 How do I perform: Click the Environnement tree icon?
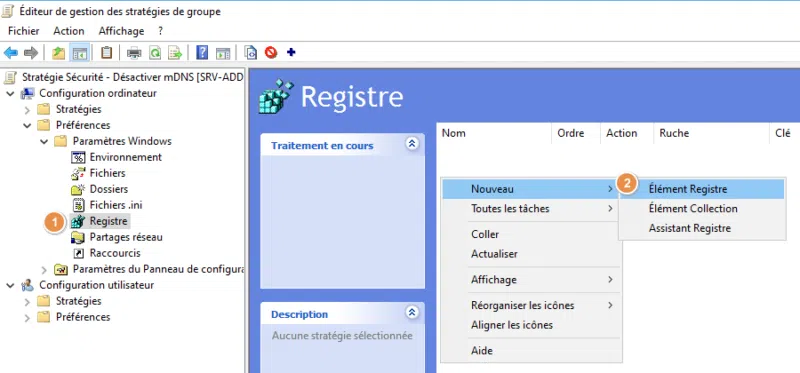[x=78, y=157]
